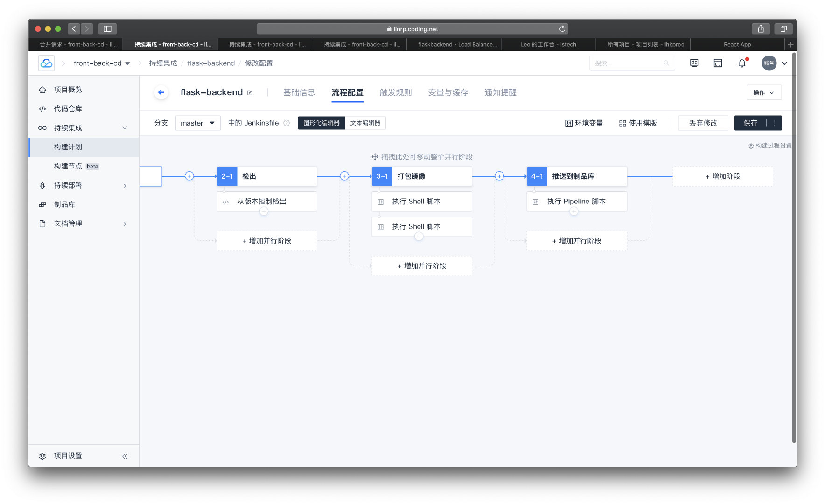
Task: Switch to 图形化编辑器 editor mode
Action: [321, 123]
